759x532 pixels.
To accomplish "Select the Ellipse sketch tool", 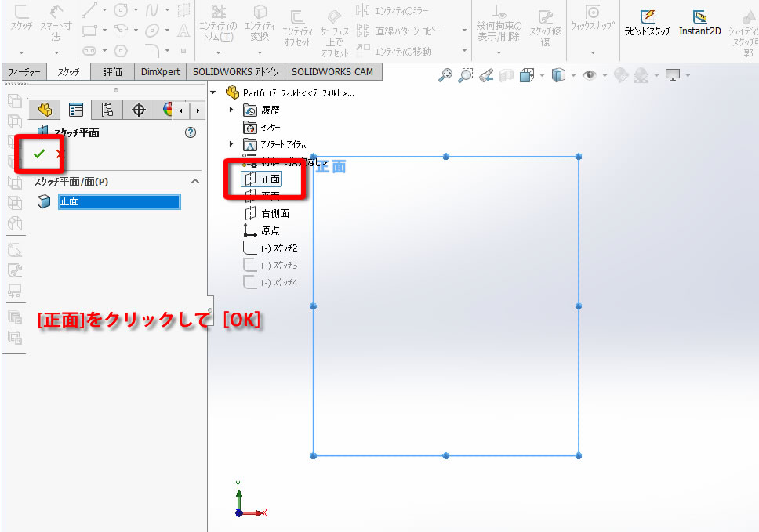I will click(x=152, y=31).
